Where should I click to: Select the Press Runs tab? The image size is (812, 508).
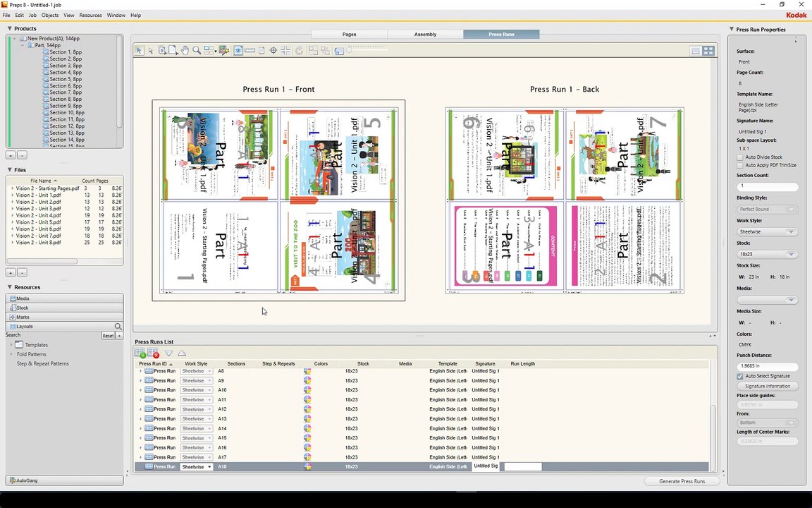(x=501, y=34)
